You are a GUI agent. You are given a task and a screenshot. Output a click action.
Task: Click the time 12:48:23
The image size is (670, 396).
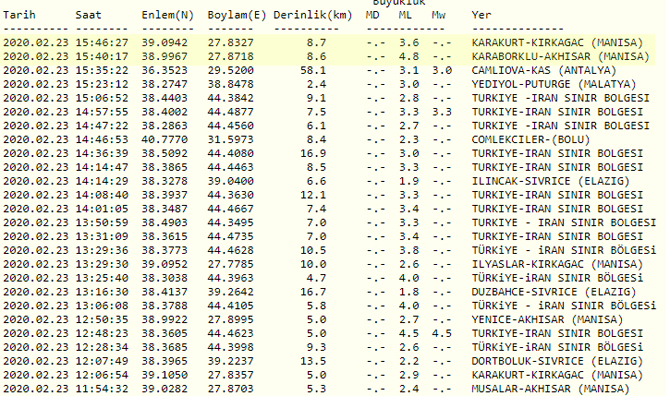coord(102,333)
